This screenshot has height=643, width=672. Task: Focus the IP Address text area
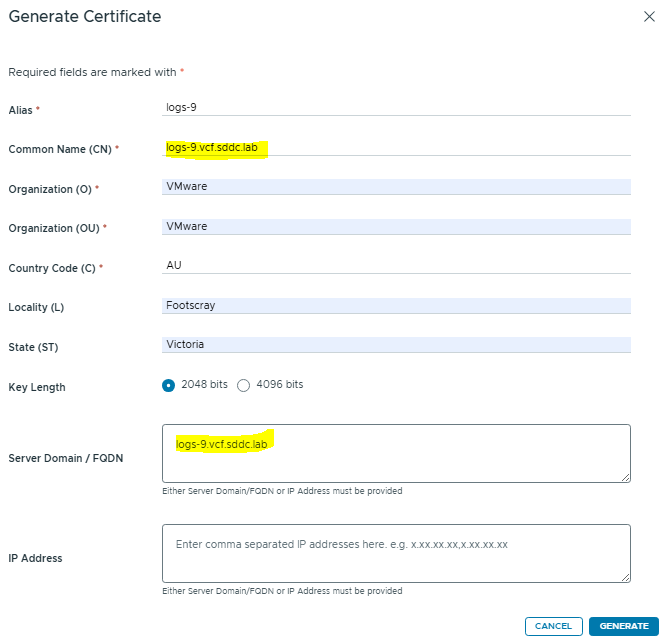point(396,553)
